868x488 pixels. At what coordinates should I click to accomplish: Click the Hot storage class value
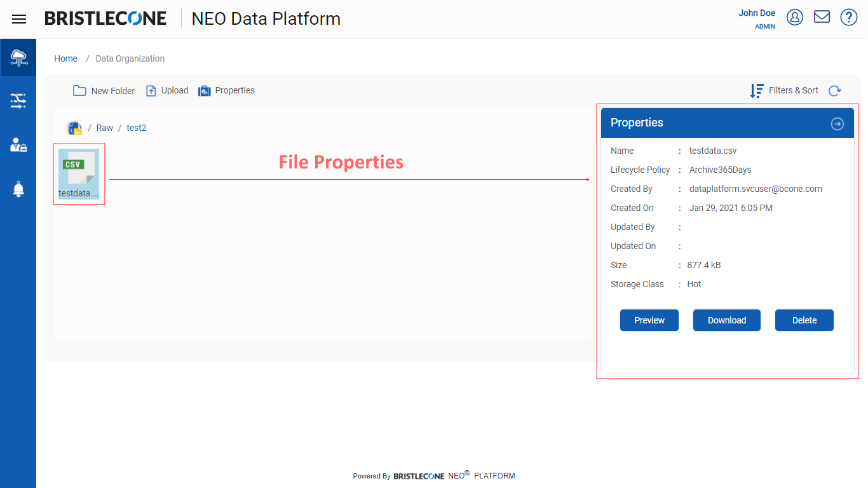[x=694, y=284]
